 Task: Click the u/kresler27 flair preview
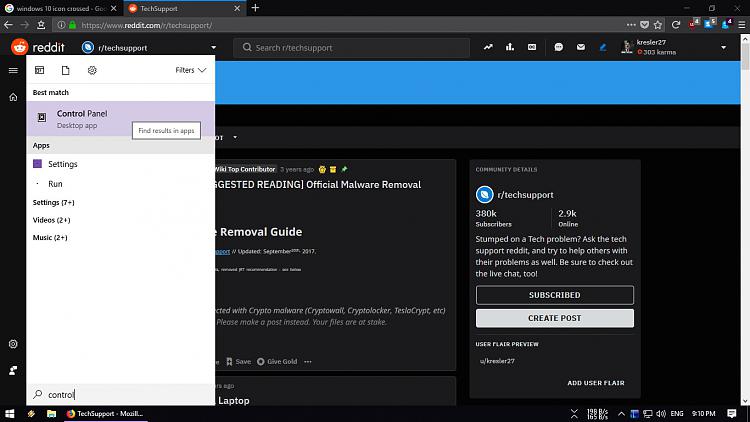pos(497,361)
